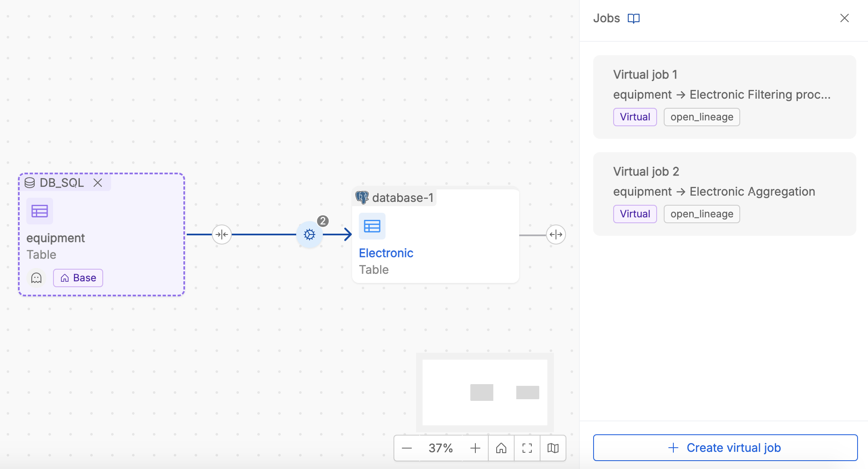Open the Jobs documentation book icon
Image resolution: width=868 pixels, height=469 pixels.
634,18
